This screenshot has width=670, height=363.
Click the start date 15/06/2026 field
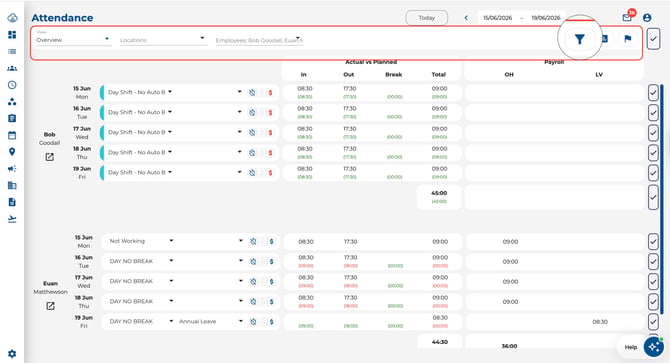coord(497,18)
